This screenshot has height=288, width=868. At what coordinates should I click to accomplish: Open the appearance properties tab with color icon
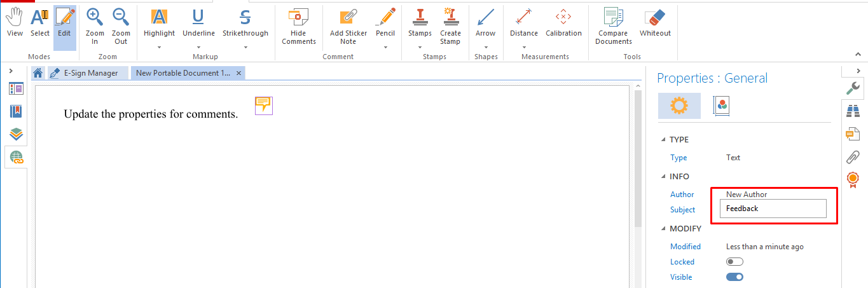[x=722, y=106]
